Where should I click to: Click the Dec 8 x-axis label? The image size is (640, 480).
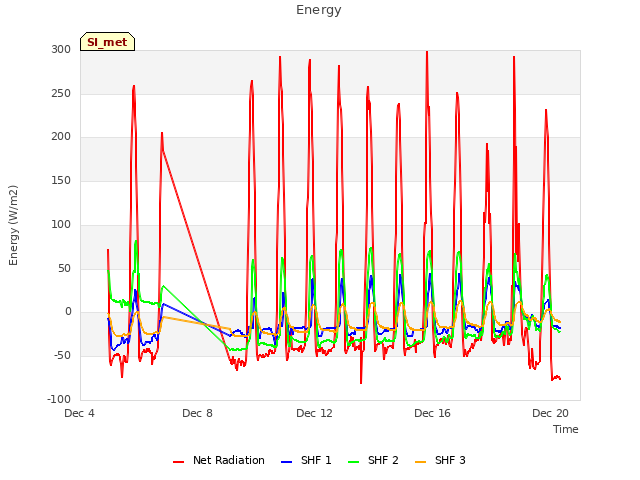[198, 413]
